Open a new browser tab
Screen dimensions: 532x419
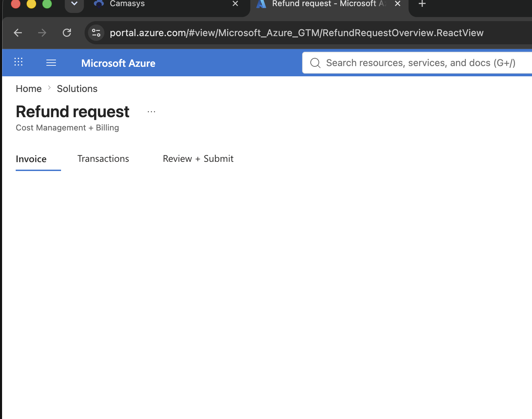click(x=422, y=4)
